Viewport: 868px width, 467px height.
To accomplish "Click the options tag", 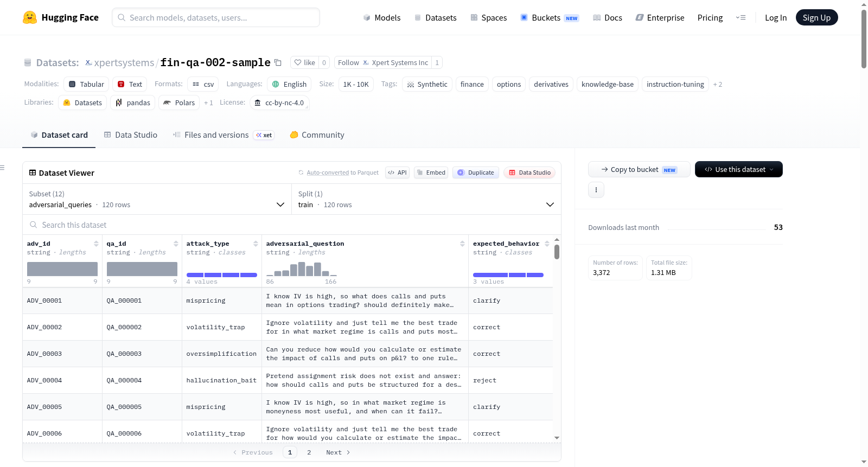I will (509, 84).
